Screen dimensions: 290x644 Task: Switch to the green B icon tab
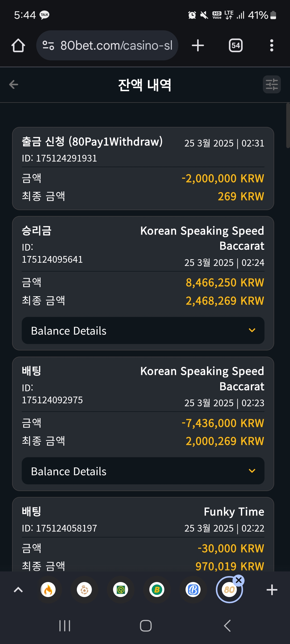(x=157, y=590)
